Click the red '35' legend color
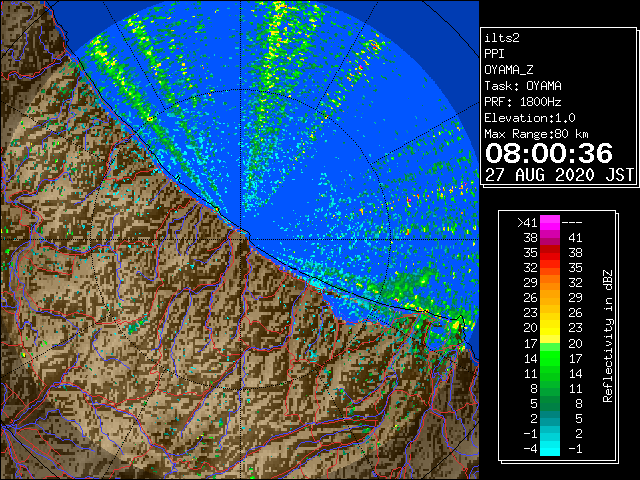This screenshot has height=480, width=640. pos(550,253)
